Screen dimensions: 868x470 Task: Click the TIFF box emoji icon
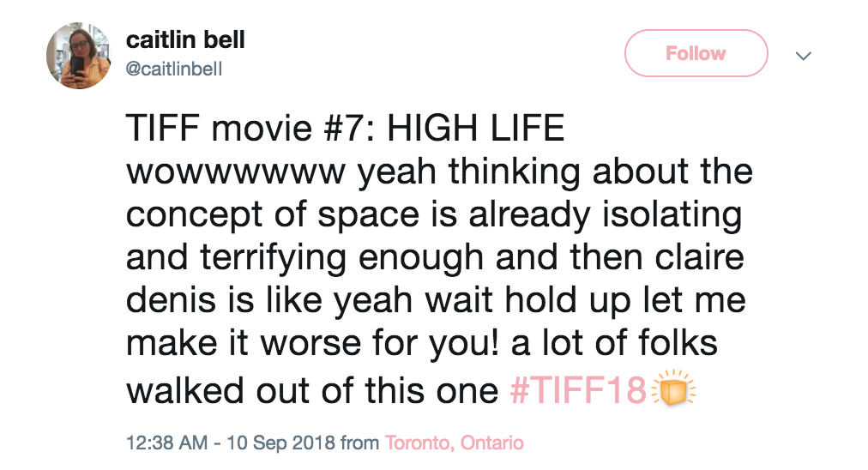(673, 389)
